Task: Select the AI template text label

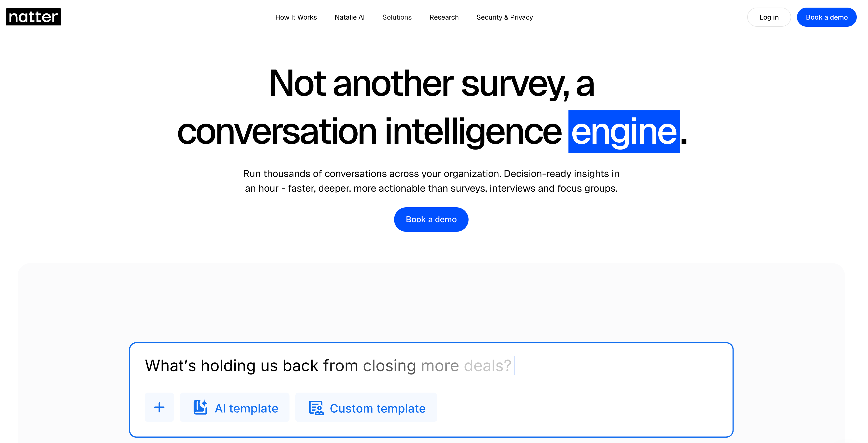Action: point(246,408)
